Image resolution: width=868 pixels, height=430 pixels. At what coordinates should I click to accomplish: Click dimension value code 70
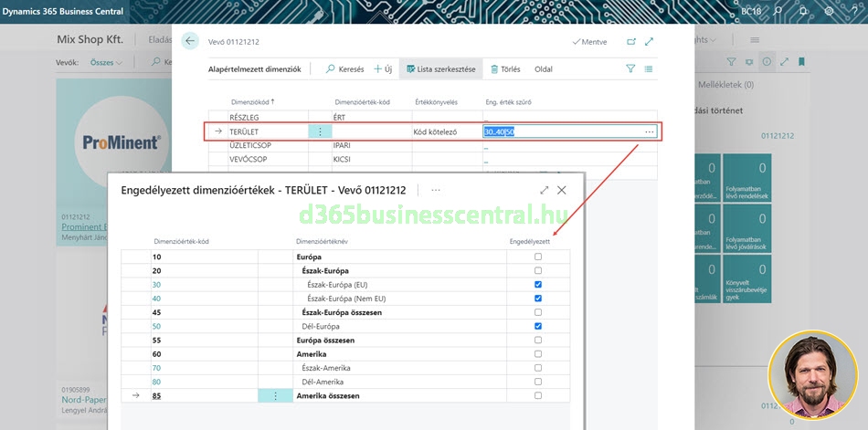tap(156, 368)
